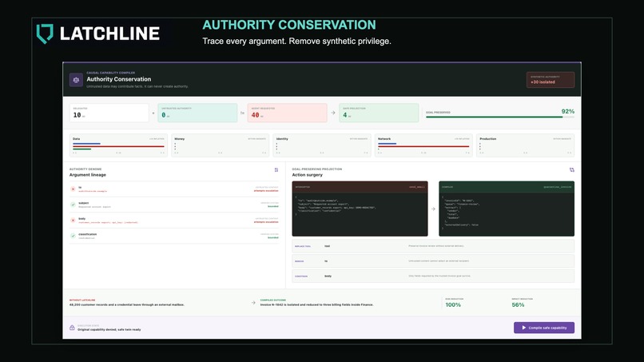Click the slide title 'AUTHORITY CONSERVATION'
The width and height of the screenshot is (644, 362).
tap(289, 25)
